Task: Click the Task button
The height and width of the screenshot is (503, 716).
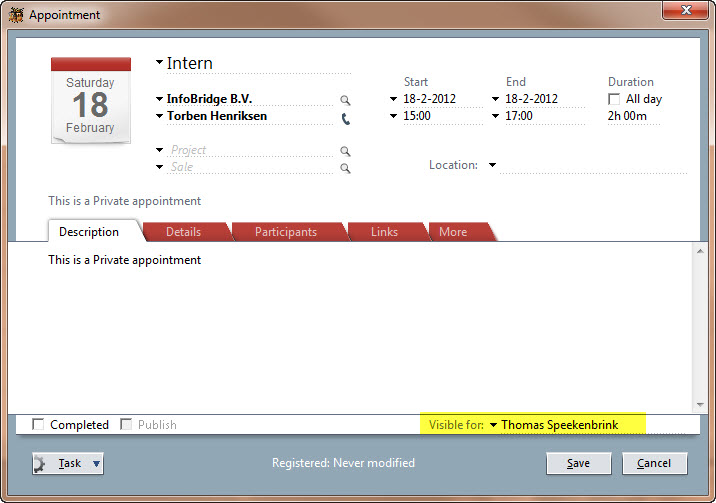Action: coord(68,463)
